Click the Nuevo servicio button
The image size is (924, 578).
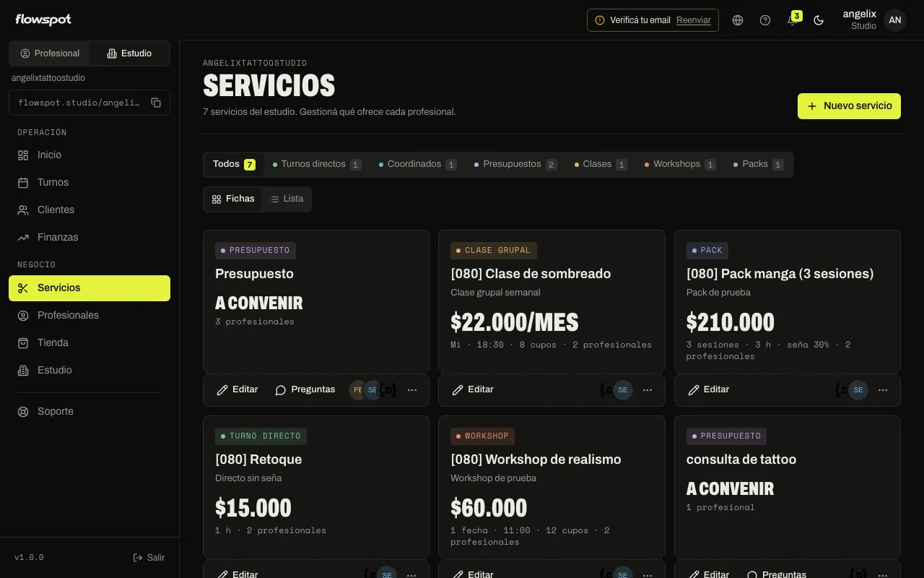(849, 106)
